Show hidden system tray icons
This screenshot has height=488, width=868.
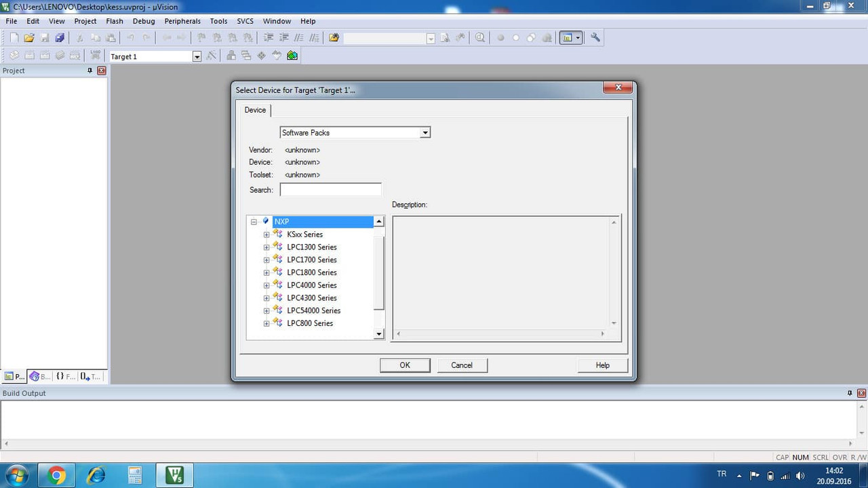tap(739, 476)
